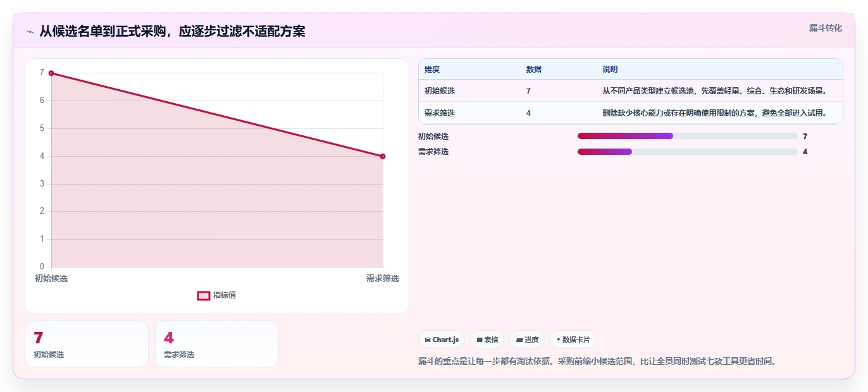The width and height of the screenshot is (868, 392).
Task: Toggle the 指标值 legend swatch
Action: click(x=204, y=295)
